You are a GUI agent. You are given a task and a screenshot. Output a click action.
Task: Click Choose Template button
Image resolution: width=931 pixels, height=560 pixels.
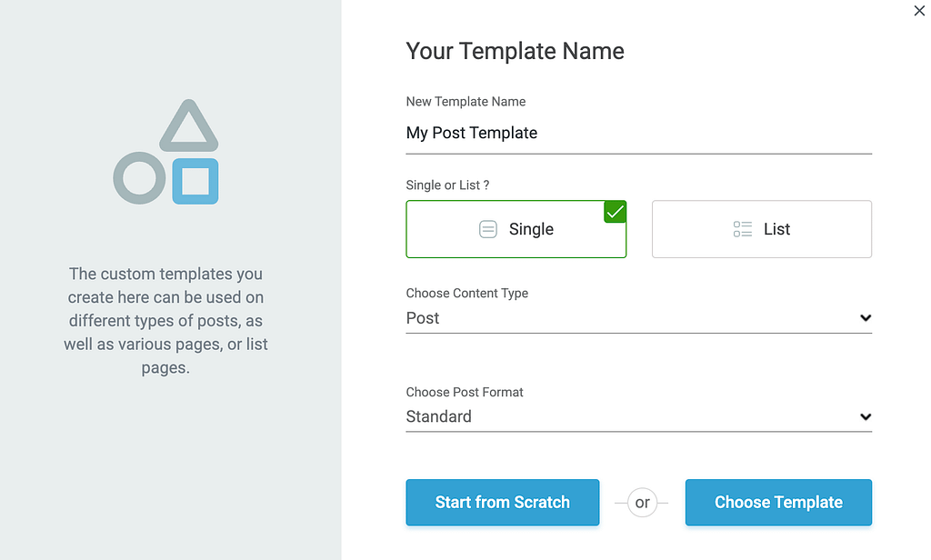point(778,502)
